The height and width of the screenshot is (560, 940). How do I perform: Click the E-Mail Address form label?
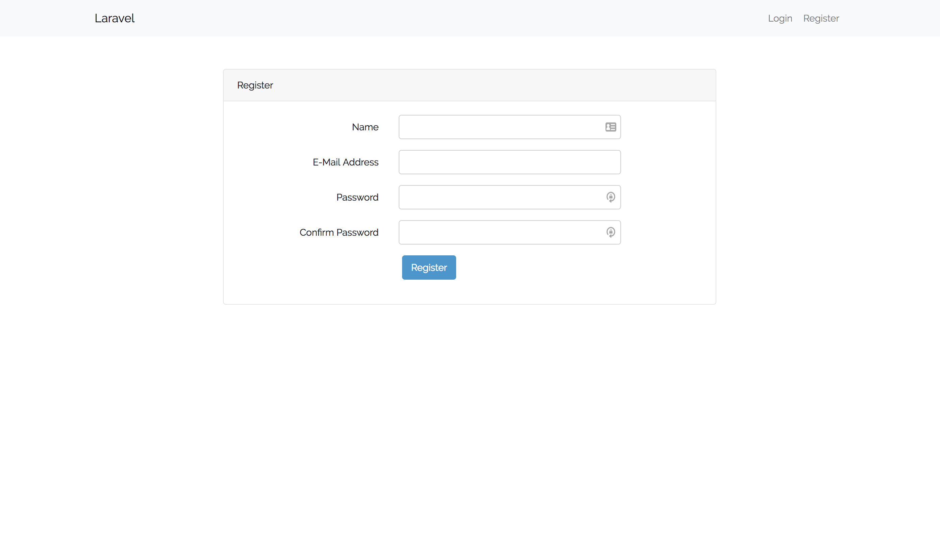coord(345,162)
